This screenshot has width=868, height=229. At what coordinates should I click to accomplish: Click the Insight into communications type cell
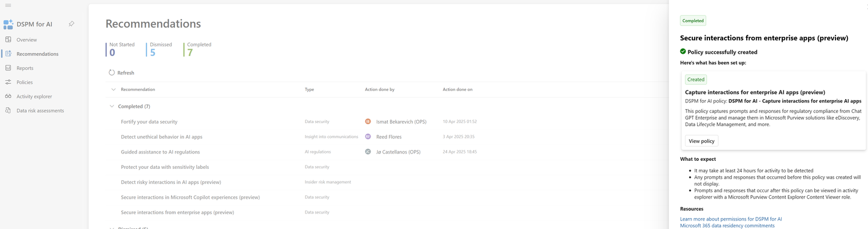(332, 137)
